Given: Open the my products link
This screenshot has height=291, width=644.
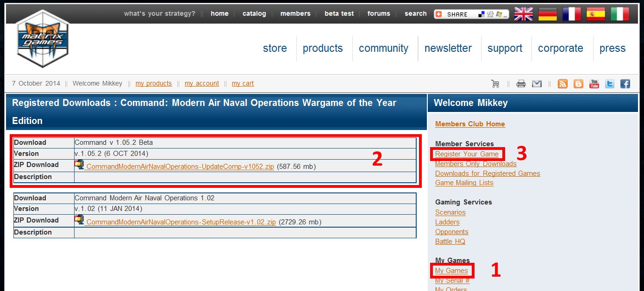Looking at the screenshot, I should click(154, 83).
